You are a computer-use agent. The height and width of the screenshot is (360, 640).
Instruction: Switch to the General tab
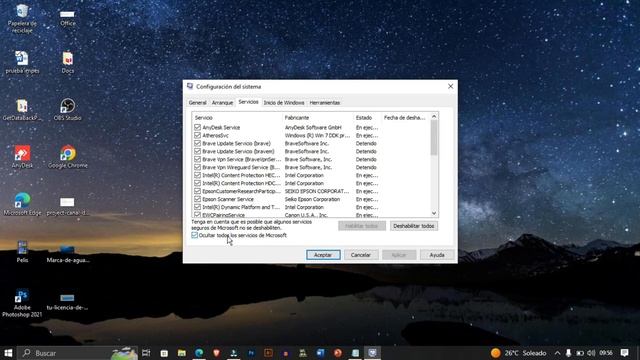pos(198,102)
